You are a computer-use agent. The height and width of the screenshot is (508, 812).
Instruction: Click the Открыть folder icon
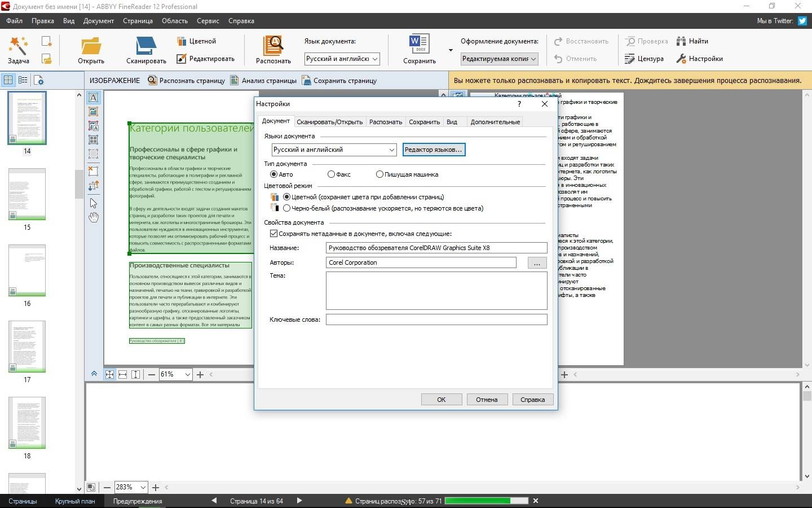pyautogui.click(x=91, y=46)
